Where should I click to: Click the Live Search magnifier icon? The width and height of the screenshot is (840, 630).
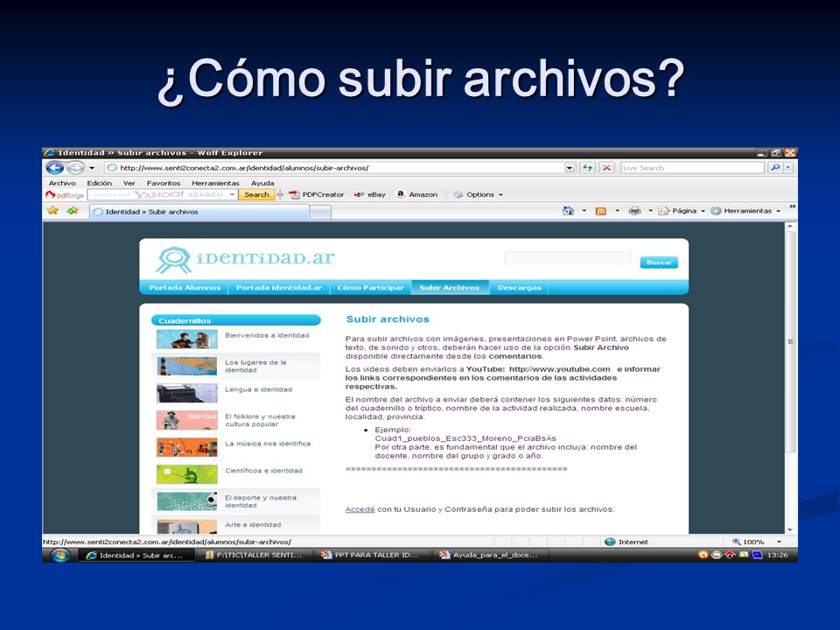click(774, 168)
